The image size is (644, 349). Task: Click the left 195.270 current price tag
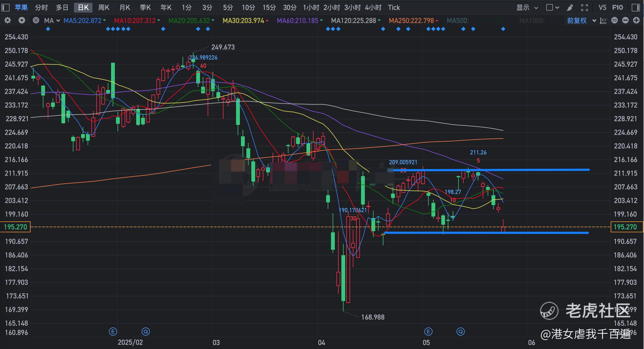tap(15, 227)
